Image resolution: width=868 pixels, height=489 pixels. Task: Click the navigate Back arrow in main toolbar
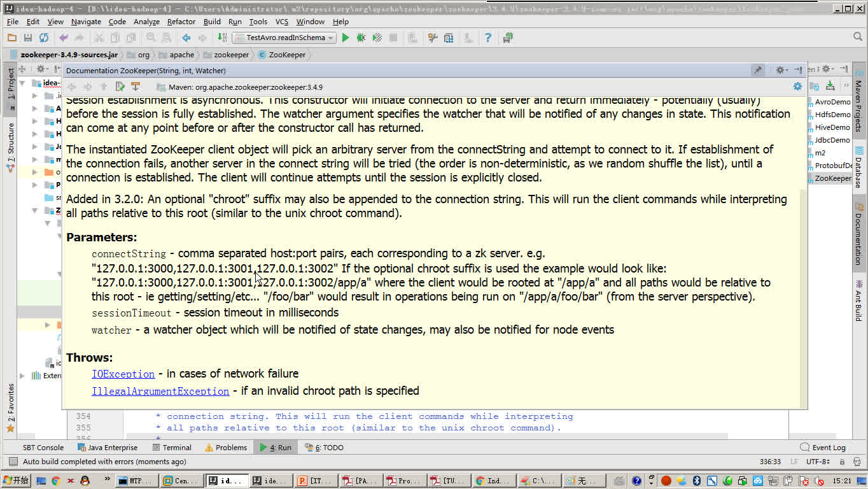(186, 38)
